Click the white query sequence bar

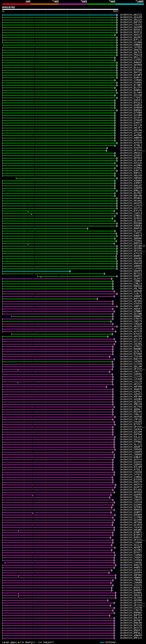[60, 9]
